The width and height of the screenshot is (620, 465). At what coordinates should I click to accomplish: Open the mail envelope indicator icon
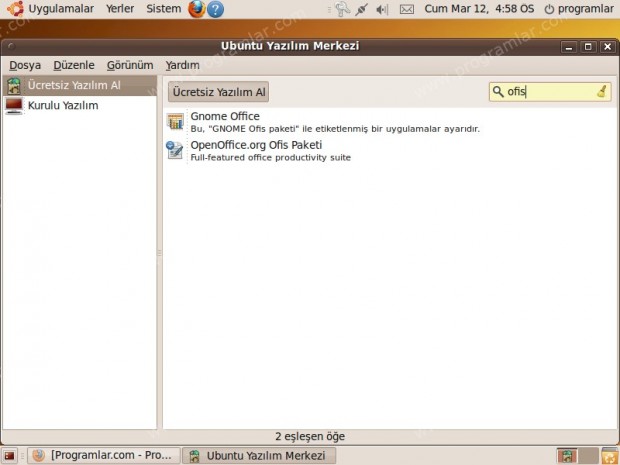pos(407,9)
